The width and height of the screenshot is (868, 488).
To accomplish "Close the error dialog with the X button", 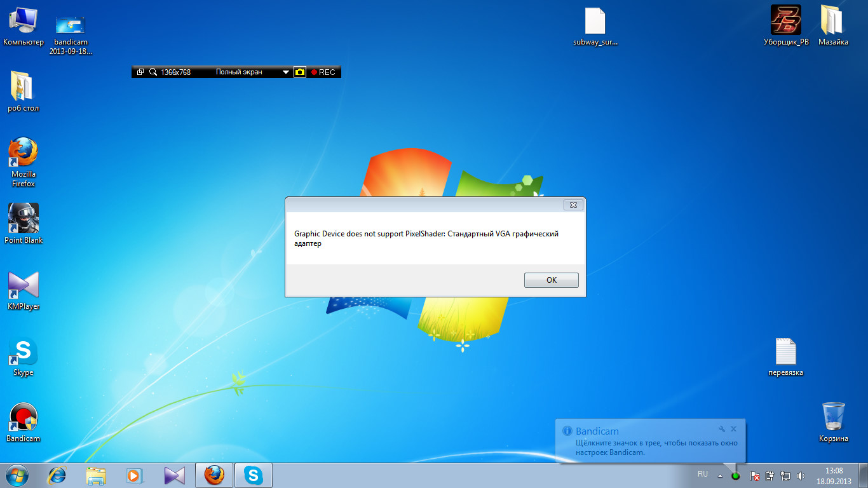I will point(573,205).
